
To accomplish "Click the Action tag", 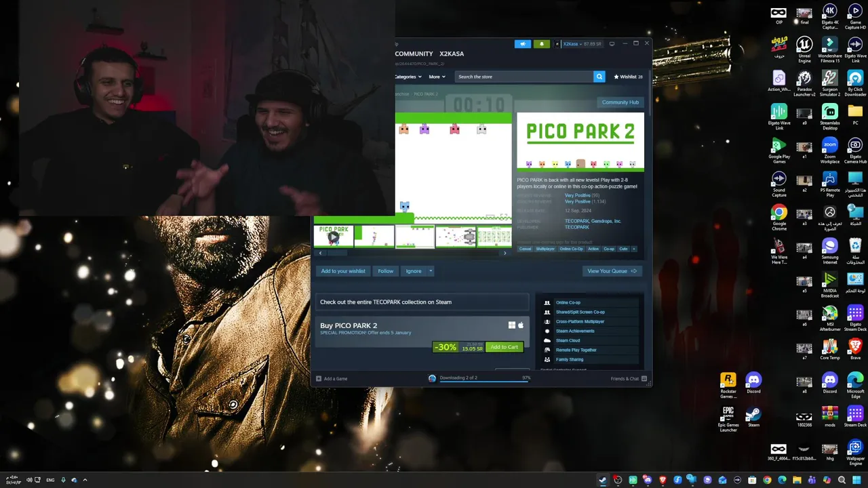I will (x=593, y=249).
